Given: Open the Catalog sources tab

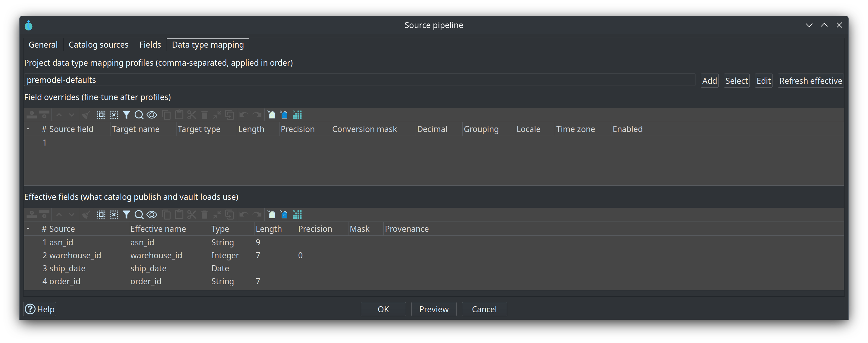Looking at the screenshot, I should (x=98, y=45).
